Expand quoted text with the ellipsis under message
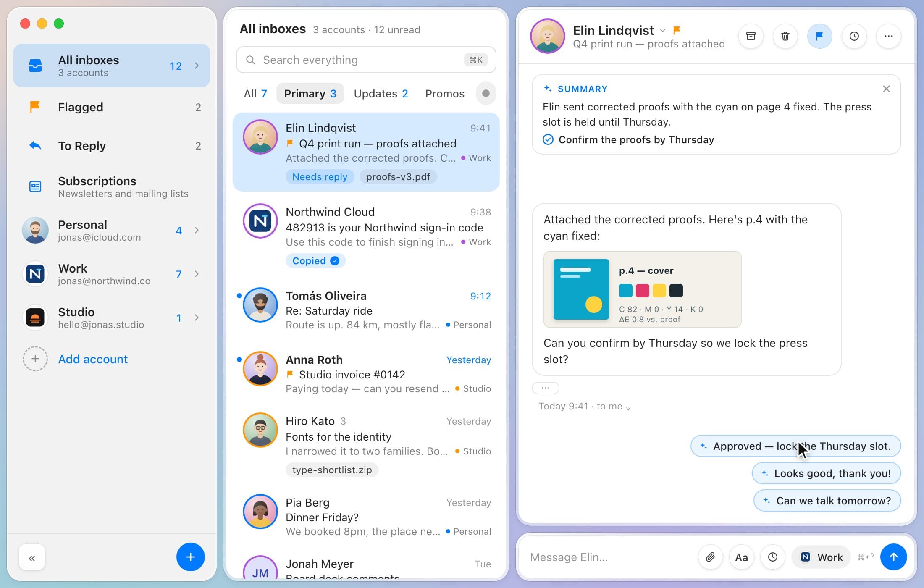Screen dimensions: 924x588 (x=545, y=388)
